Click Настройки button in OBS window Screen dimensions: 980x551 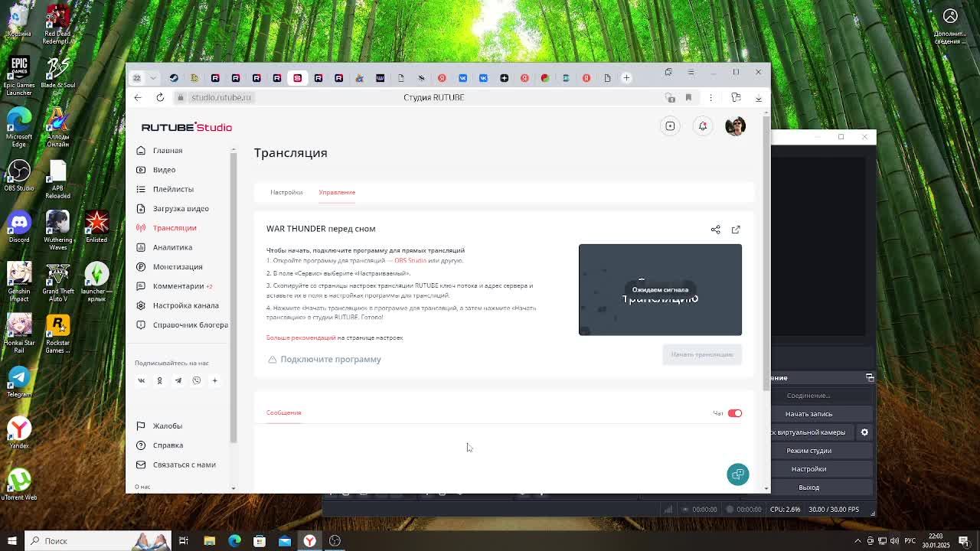pyautogui.click(x=808, y=469)
